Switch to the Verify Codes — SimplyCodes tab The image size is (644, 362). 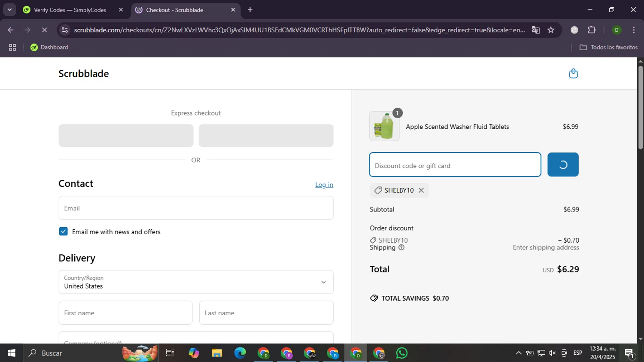pyautogui.click(x=70, y=10)
